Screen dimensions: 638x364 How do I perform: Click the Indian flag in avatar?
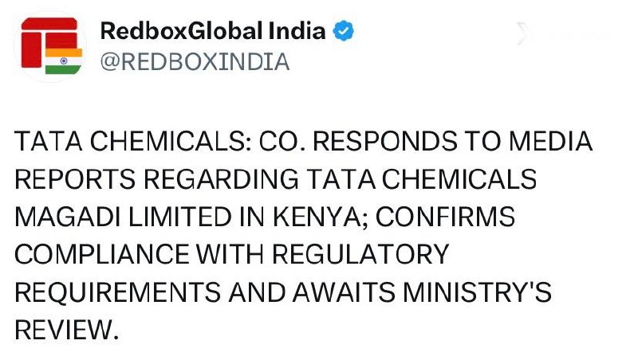64,61
